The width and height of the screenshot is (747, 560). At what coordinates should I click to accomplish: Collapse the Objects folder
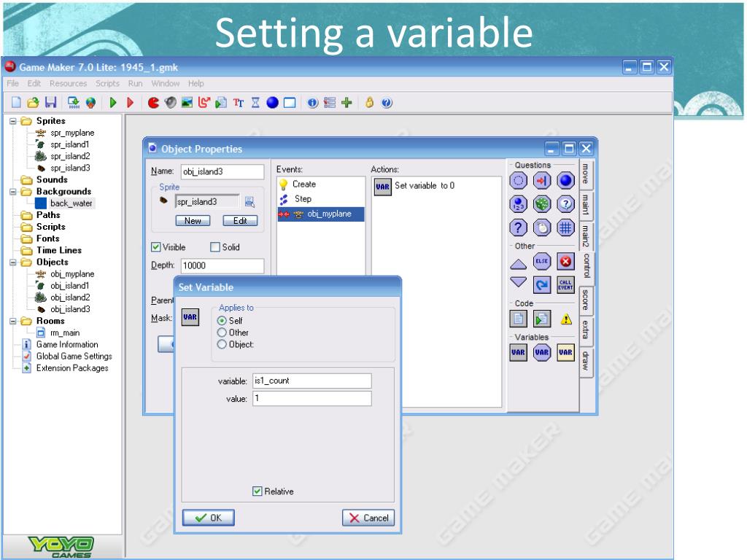coord(13,262)
